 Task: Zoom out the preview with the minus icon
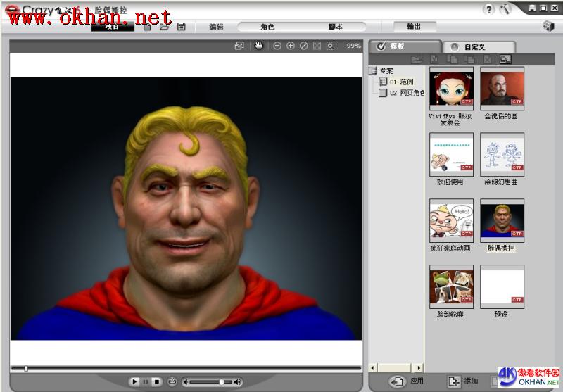coord(277,46)
